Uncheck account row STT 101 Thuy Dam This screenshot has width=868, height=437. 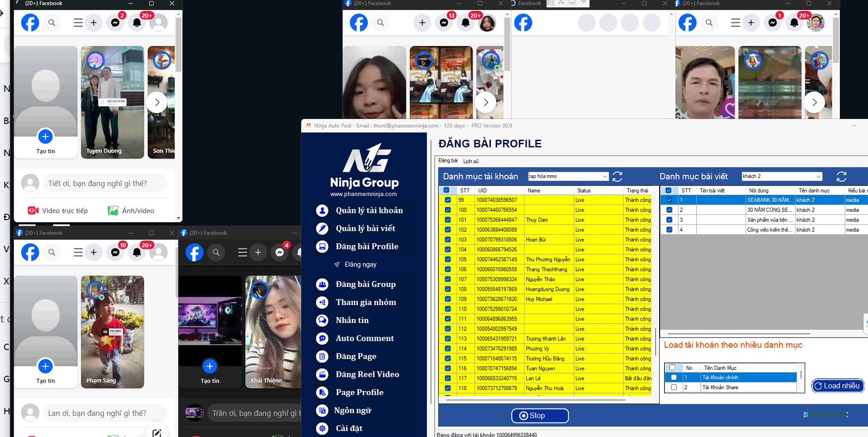click(447, 220)
